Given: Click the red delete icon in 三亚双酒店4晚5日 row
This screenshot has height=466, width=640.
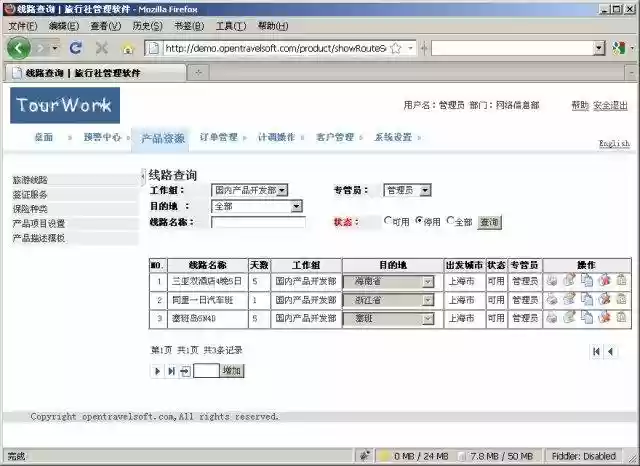Looking at the screenshot, I should [x=604, y=280].
